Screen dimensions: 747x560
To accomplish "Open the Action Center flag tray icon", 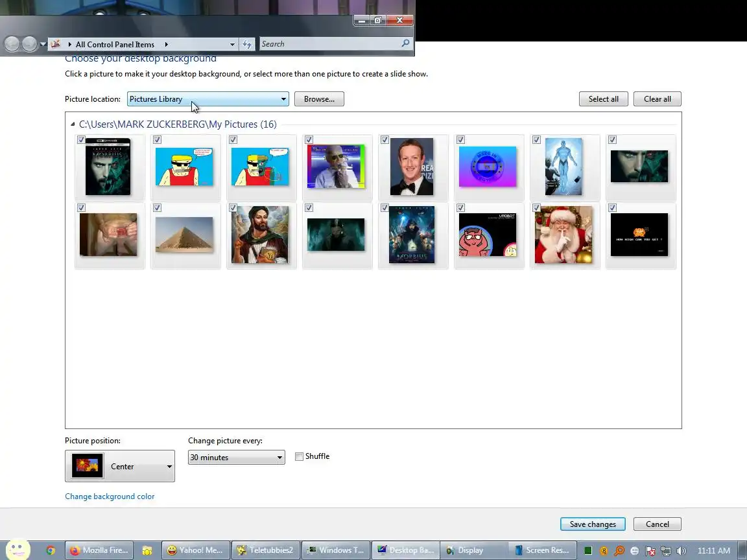I will [x=650, y=551].
